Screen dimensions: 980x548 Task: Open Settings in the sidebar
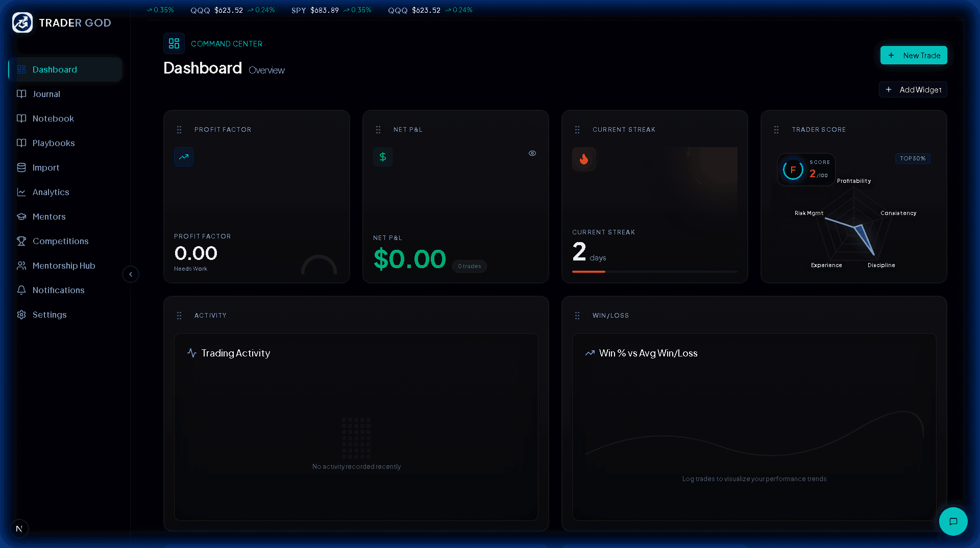click(50, 315)
